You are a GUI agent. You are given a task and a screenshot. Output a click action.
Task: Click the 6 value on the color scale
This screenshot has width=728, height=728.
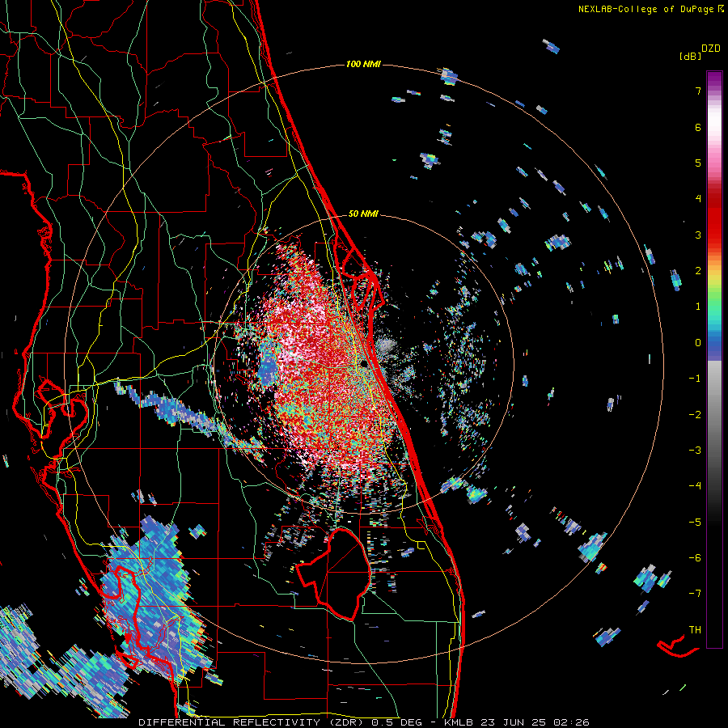click(698, 127)
